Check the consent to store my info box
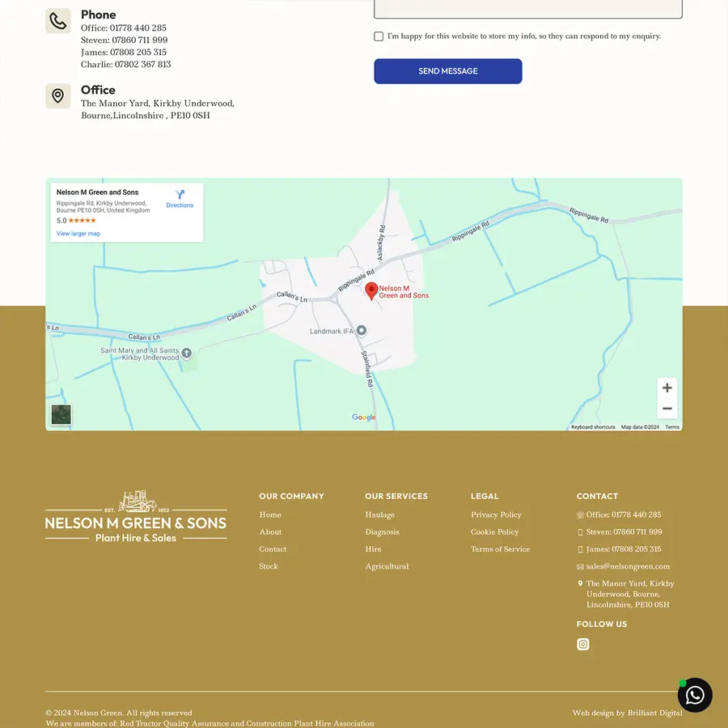 379,36
